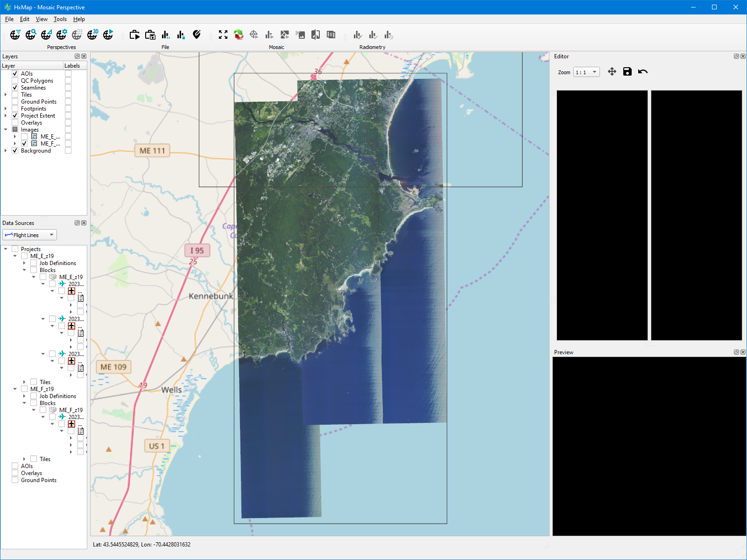Select the pan tool in the Editor panel

coord(612,71)
